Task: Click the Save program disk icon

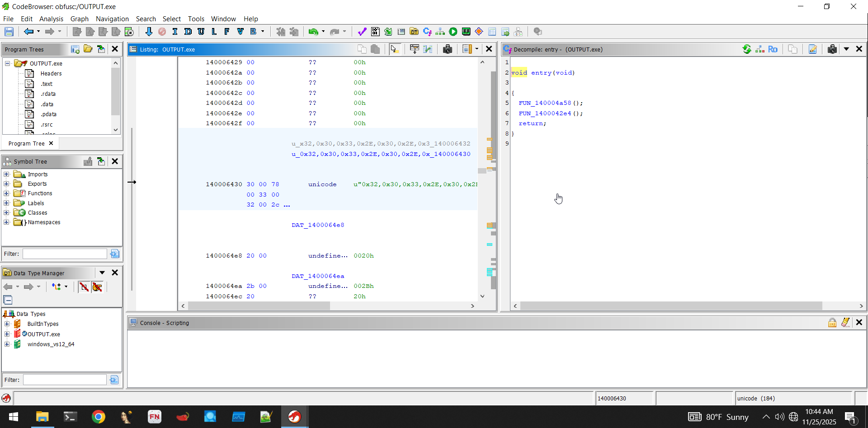Action: coord(9,32)
